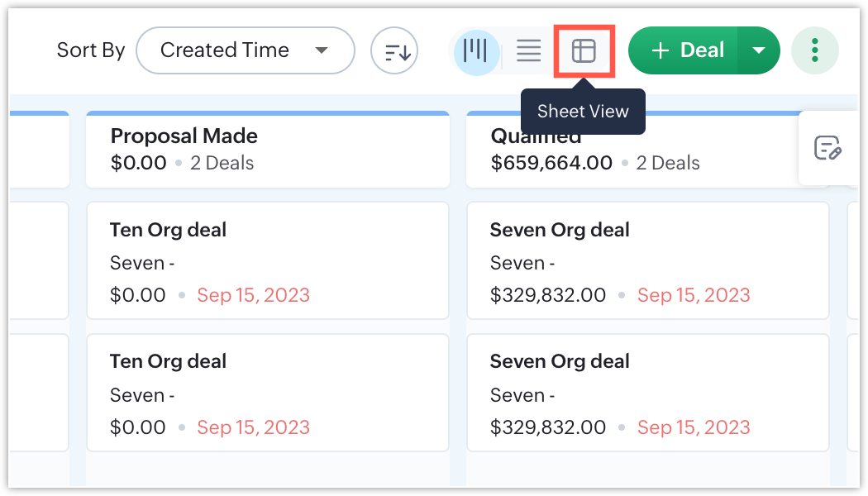Open the three-dot more options menu
868x496 pixels.
815,50
